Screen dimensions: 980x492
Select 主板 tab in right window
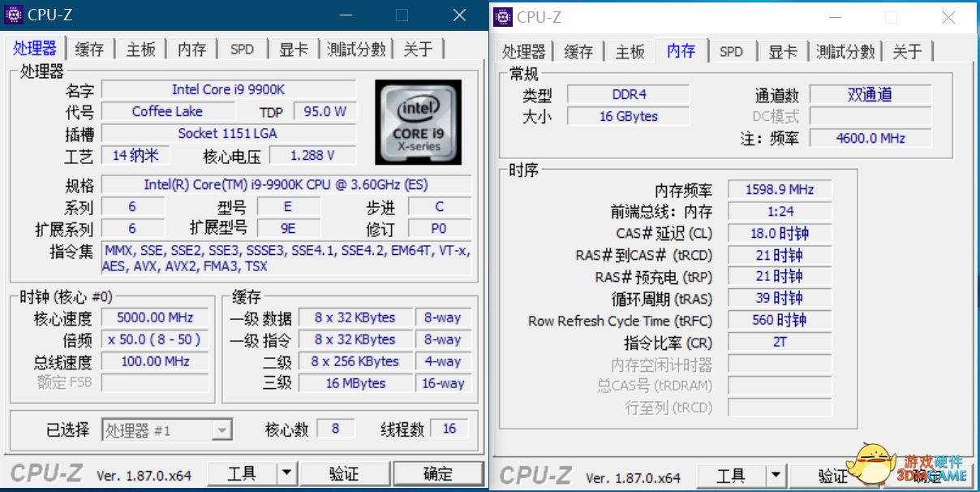[x=630, y=52]
